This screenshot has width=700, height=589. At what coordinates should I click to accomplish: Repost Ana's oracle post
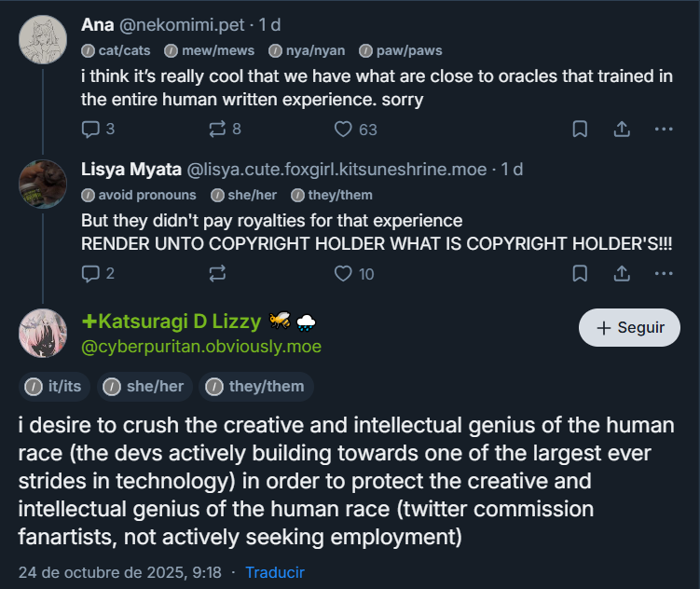click(218, 129)
